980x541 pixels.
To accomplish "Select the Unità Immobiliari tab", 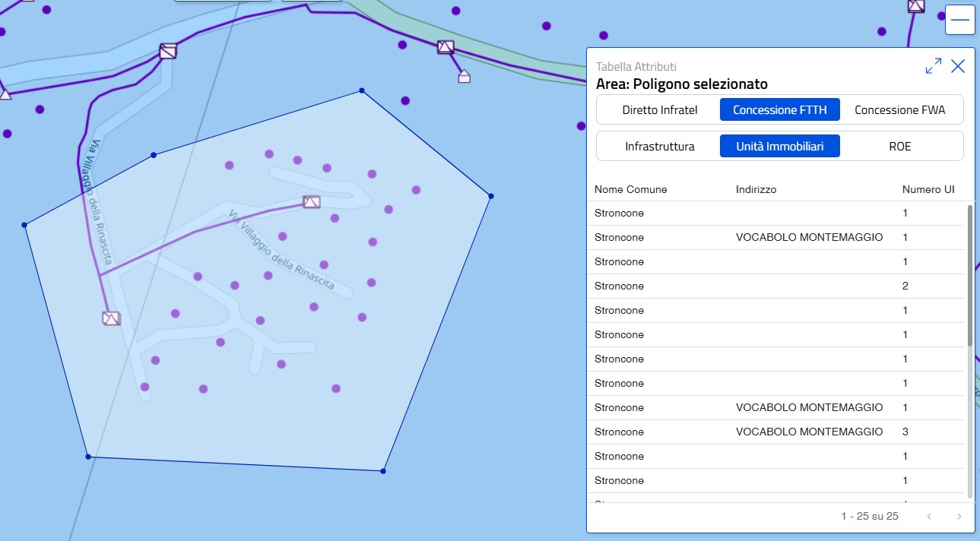I will (779, 146).
